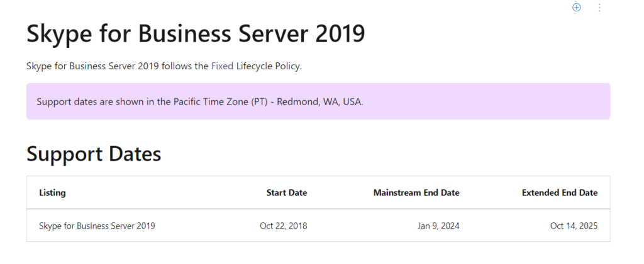This screenshot has height=264, width=644.
Task: Click the Mainstream End Date column header
Action: pyautogui.click(x=416, y=193)
